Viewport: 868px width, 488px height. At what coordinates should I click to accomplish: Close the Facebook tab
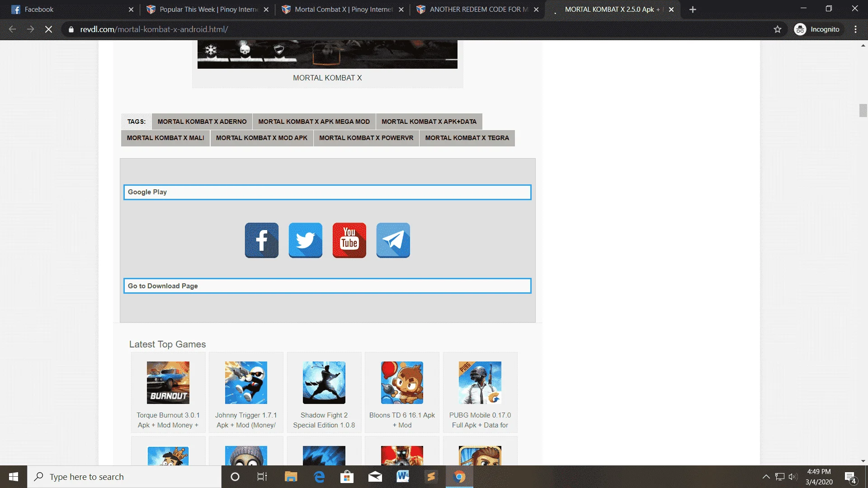(x=131, y=9)
